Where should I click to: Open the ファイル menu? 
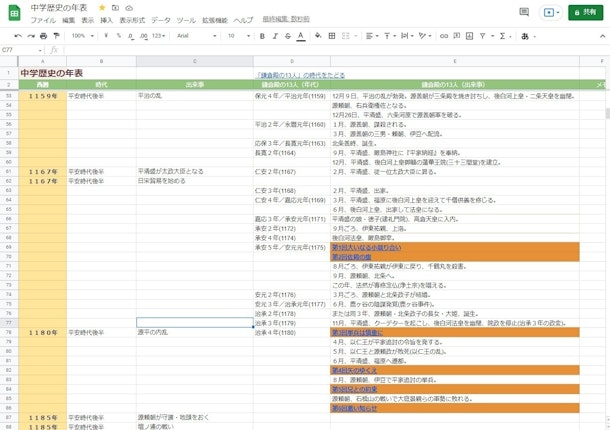[x=42, y=20]
